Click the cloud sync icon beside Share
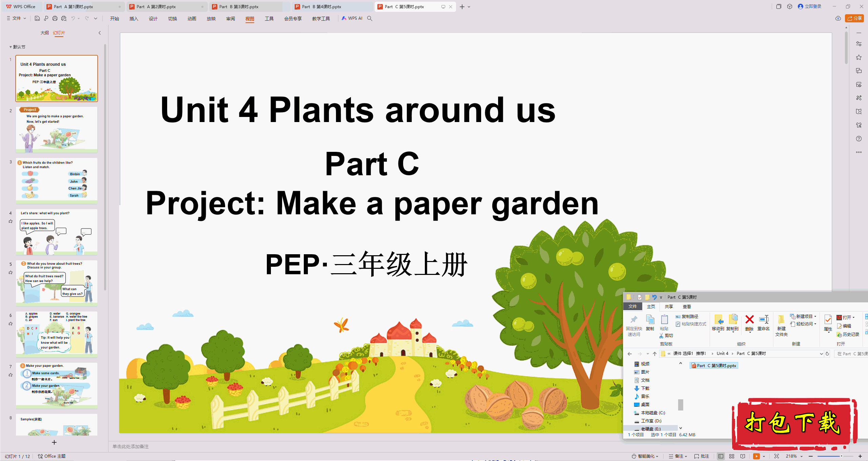 click(838, 18)
